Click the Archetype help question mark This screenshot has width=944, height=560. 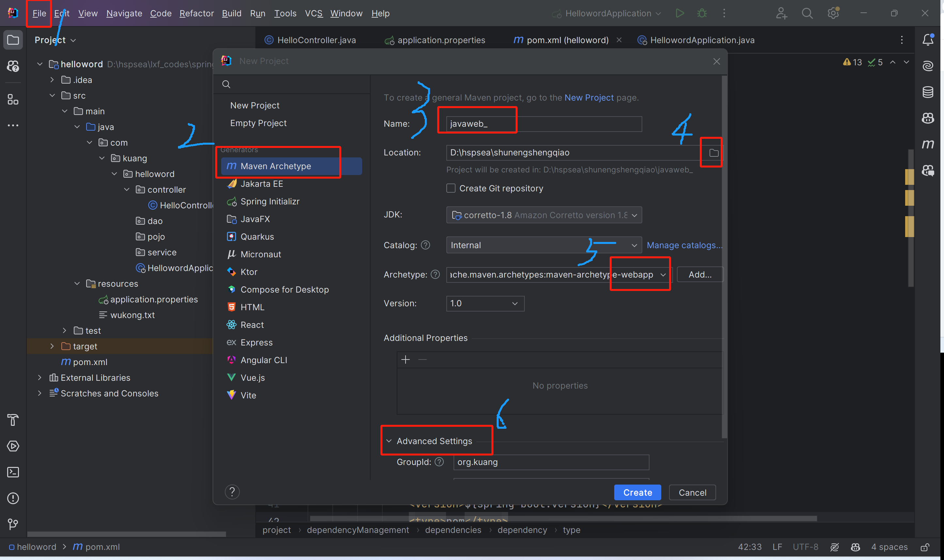coord(435,275)
